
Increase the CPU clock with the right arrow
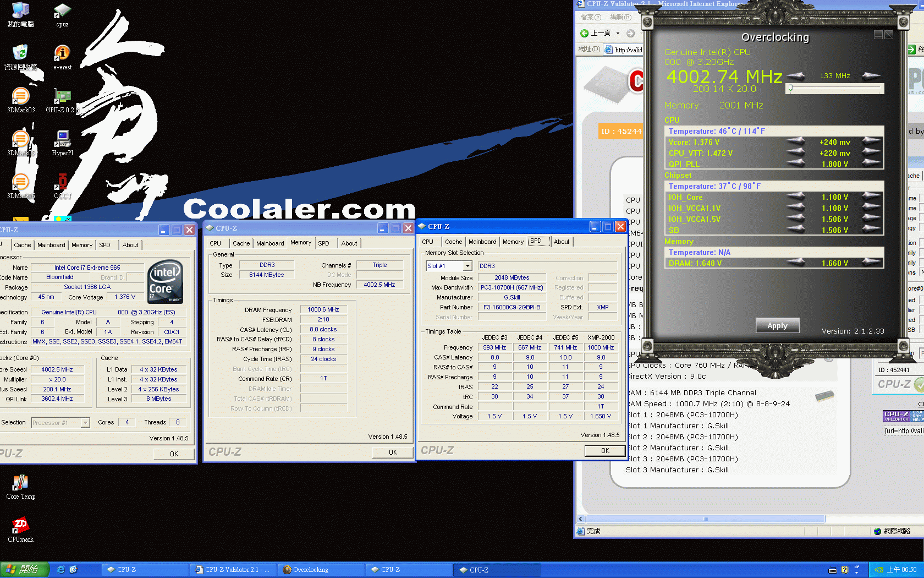pyautogui.click(x=871, y=76)
